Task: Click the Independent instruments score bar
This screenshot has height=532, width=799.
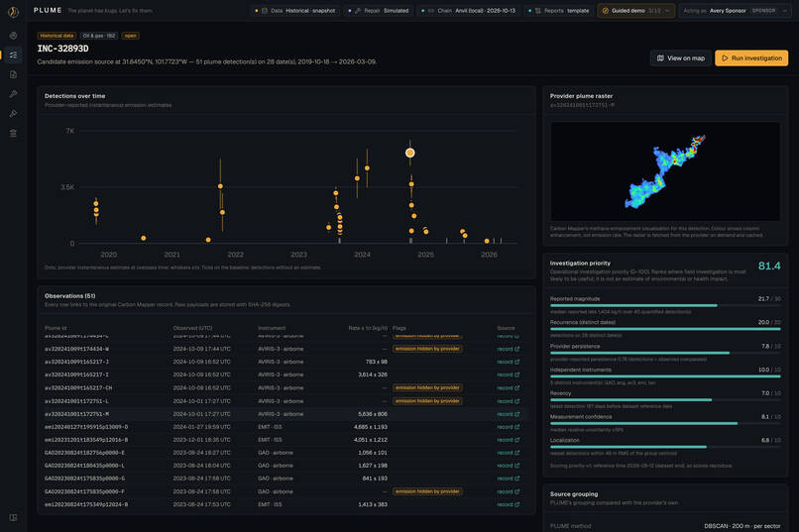Action: coord(665,376)
